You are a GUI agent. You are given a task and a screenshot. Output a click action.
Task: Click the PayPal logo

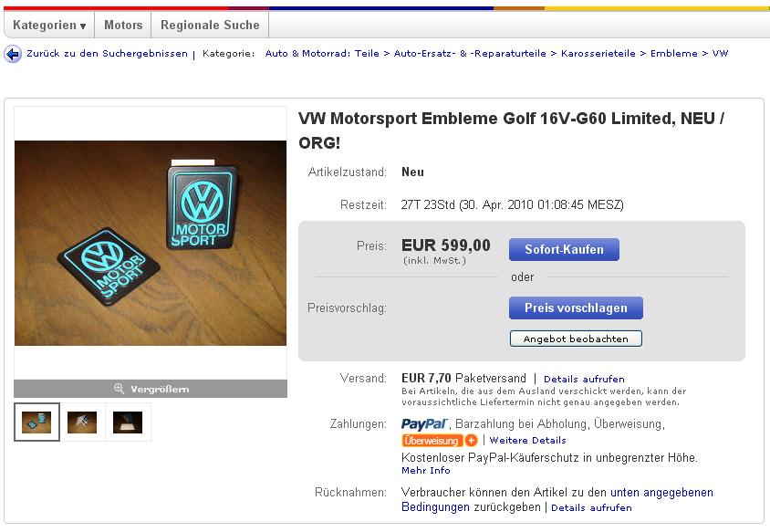[425, 424]
